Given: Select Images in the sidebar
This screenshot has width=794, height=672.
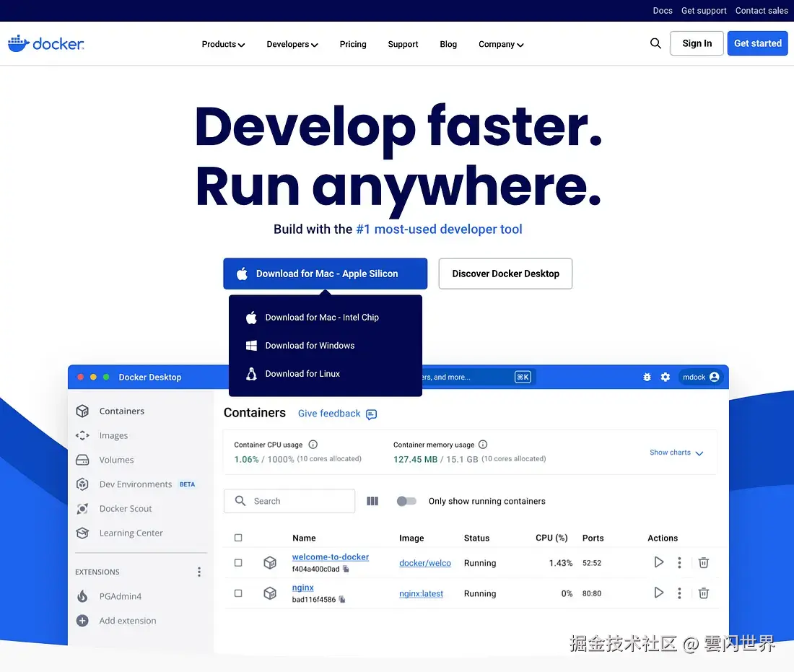Looking at the screenshot, I should 113,435.
